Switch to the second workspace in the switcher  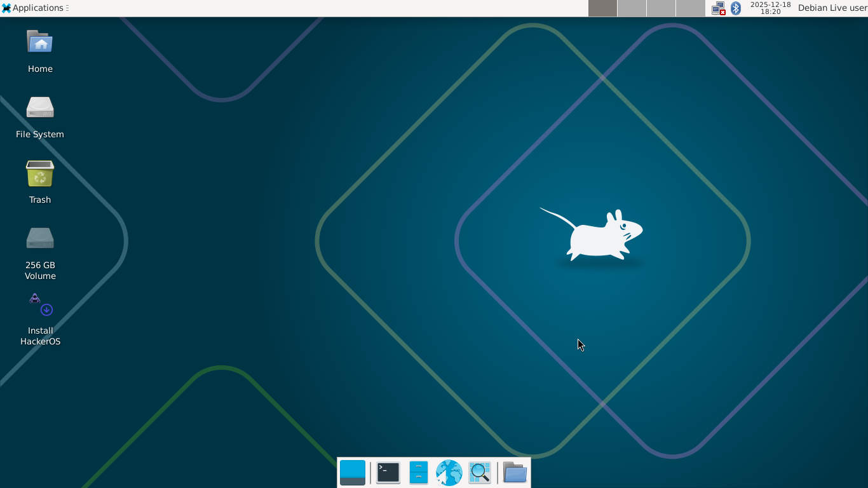point(632,8)
